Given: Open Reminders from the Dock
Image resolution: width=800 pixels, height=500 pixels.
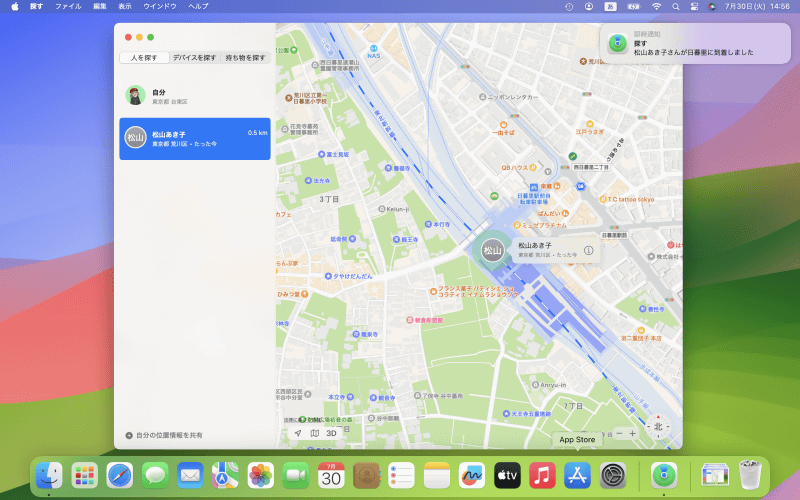Looking at the screenshot, I should click(x=402, y=476).
